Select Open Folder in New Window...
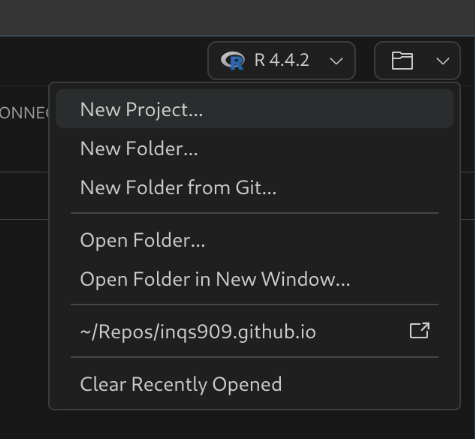 [255, 279]
